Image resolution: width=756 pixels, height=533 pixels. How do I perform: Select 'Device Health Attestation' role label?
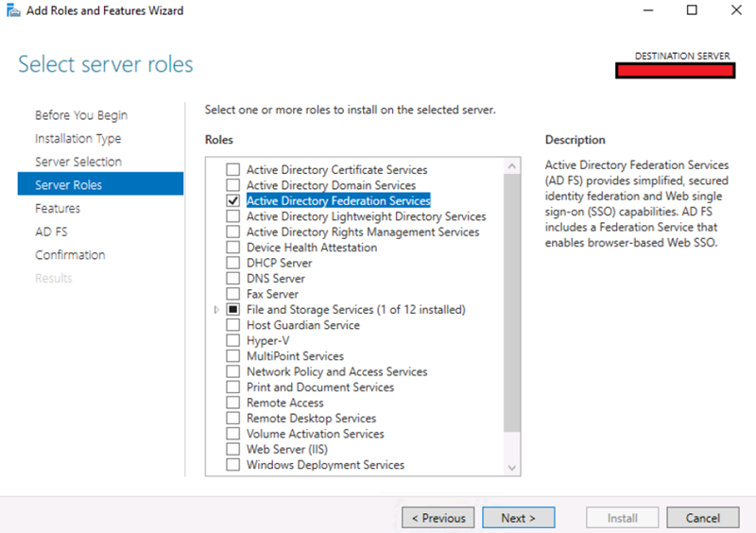tap(312, 248)
